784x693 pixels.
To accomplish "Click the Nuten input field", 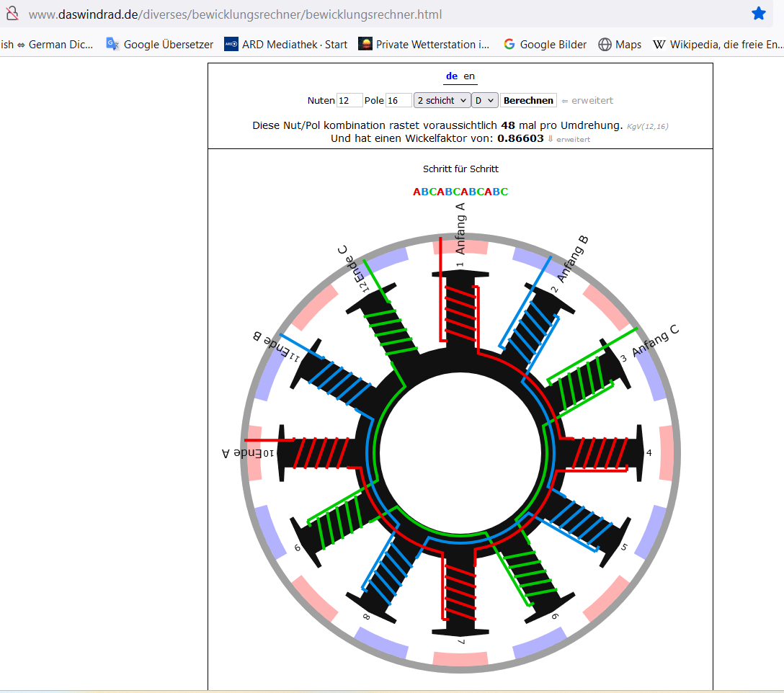I will [x=349, y=101].
